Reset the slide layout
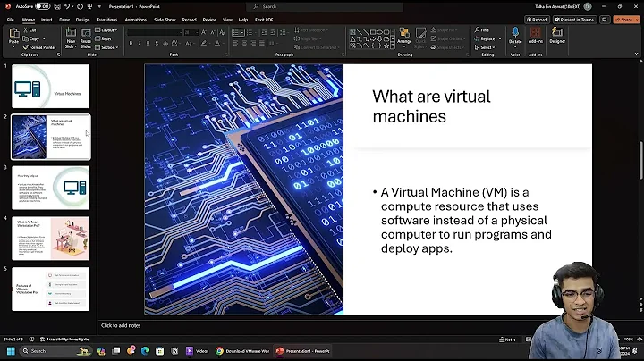The image size is (644, 361). pyautogui.click(x=103, y=39)
